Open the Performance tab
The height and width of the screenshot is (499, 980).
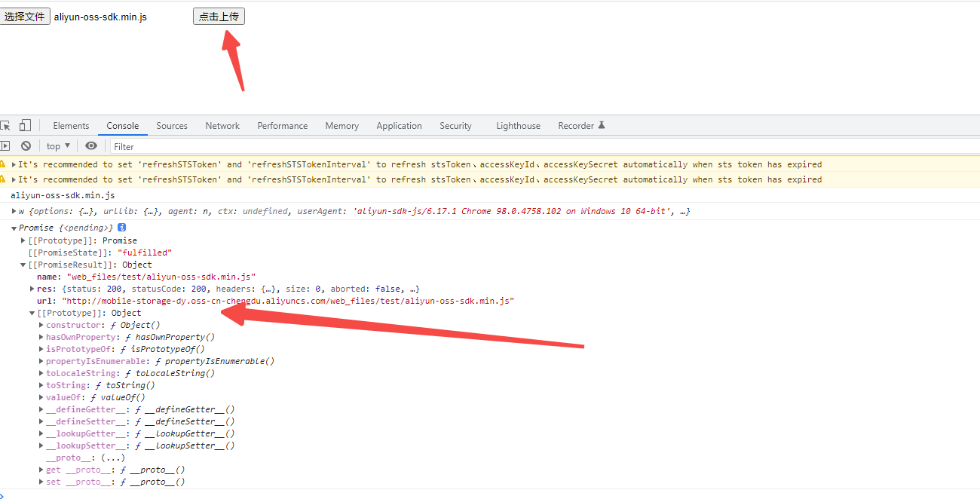point(283,126)
